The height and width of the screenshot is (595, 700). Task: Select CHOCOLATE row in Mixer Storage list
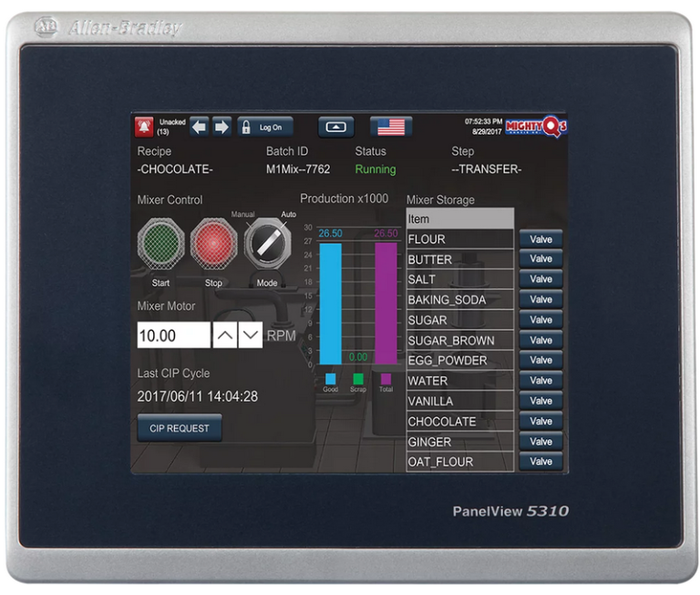point(459,422)
